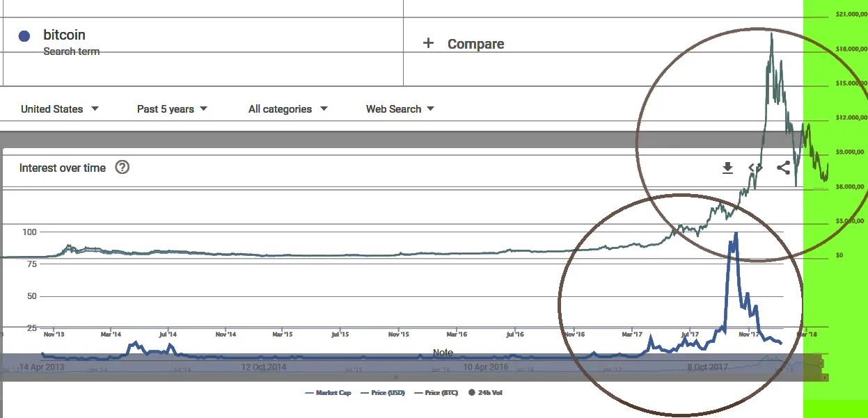
Task: Click the Jul '14 axis label
Action: click(x=168, y=335)
